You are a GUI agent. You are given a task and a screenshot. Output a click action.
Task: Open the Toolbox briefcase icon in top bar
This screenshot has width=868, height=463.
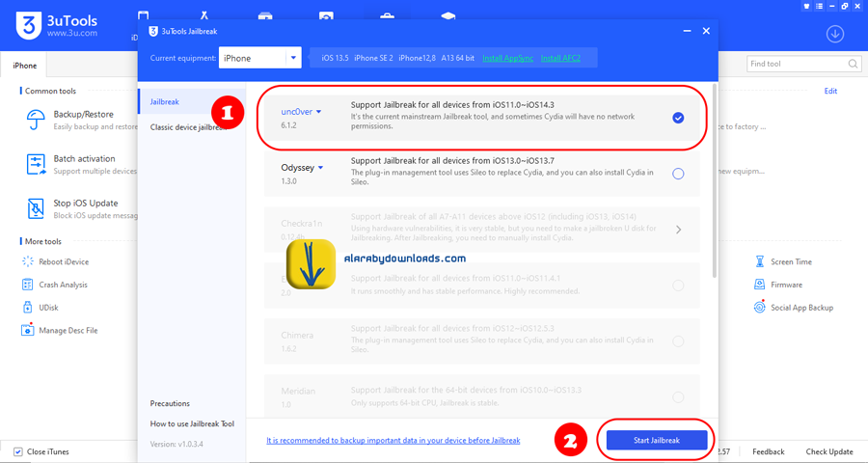click(x=387, y=15)
